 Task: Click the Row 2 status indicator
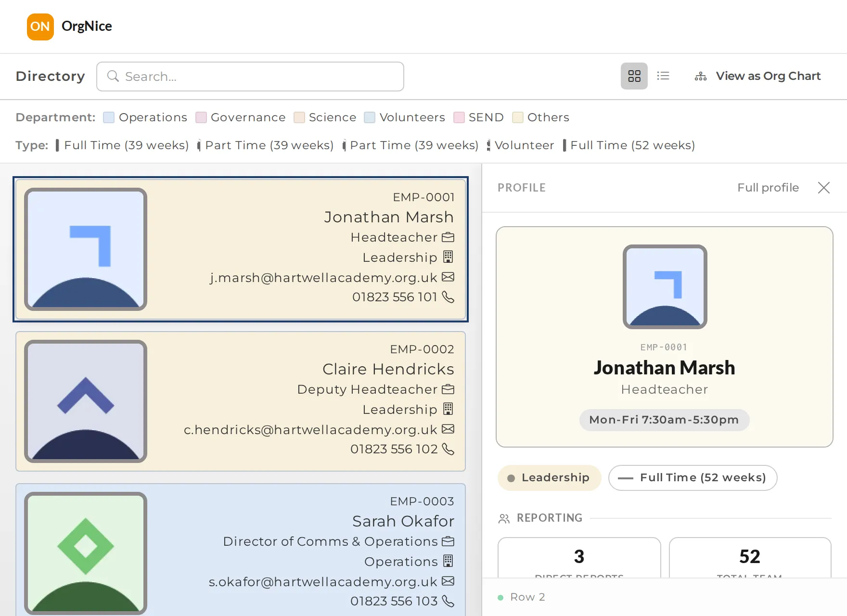[521, 597]
